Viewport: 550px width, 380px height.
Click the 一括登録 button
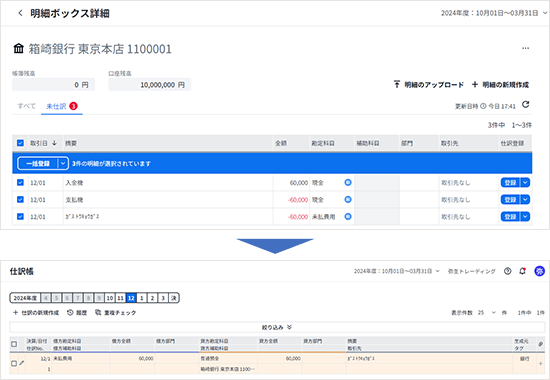tap(38, 164)
